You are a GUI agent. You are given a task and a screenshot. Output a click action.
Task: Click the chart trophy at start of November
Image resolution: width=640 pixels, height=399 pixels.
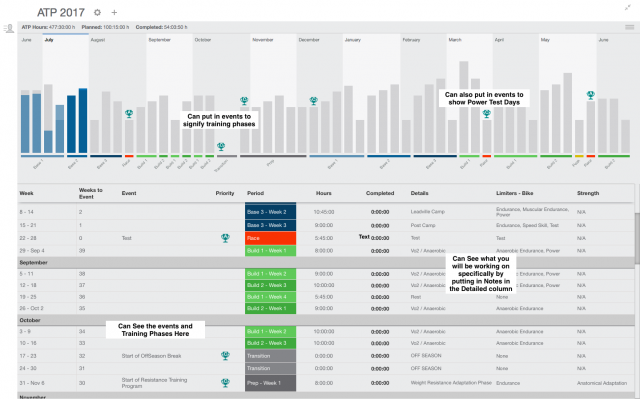click(244, 101)
